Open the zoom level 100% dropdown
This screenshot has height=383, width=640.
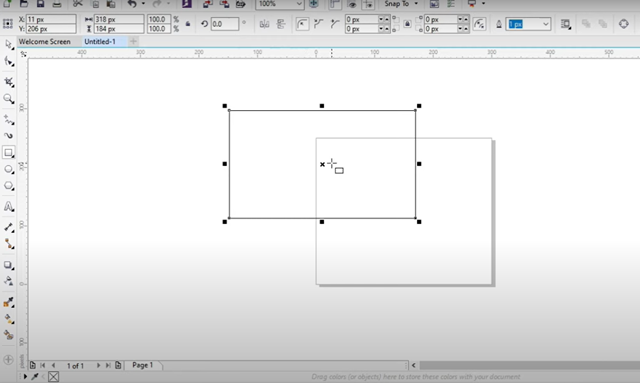[280, 4]
